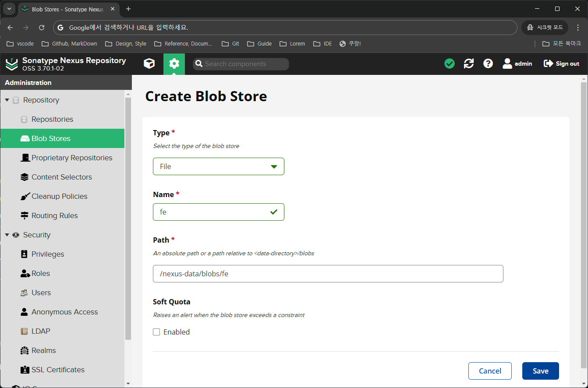
Task: Open the 모든 북마크 folder
Action: point(561,43)
